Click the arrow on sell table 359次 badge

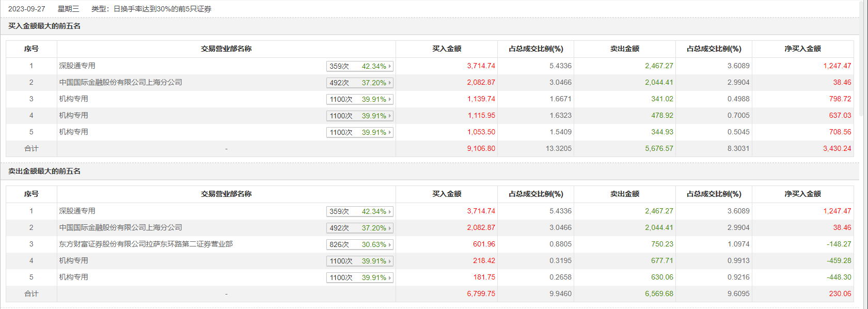pos(390,211)
